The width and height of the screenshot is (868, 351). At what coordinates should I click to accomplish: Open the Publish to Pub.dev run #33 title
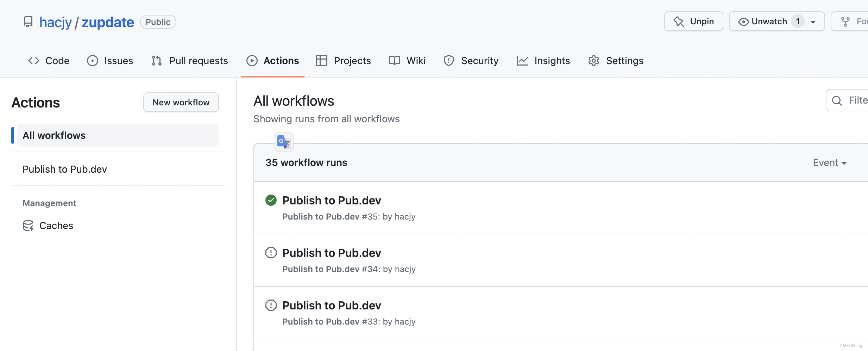tap(332, 305)
